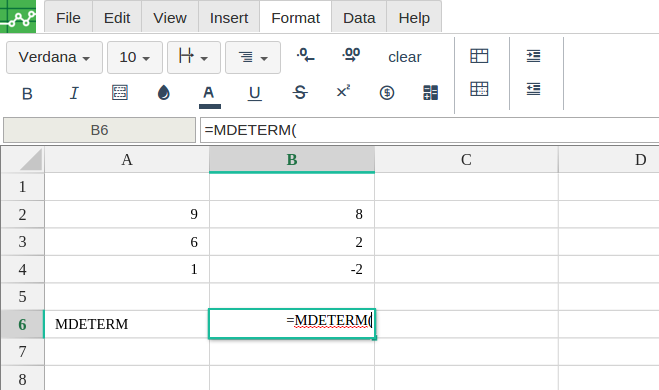Toggle bold formatting
Image resolution: width=659 pixels, height=390 pixels.
coord(27,93)
